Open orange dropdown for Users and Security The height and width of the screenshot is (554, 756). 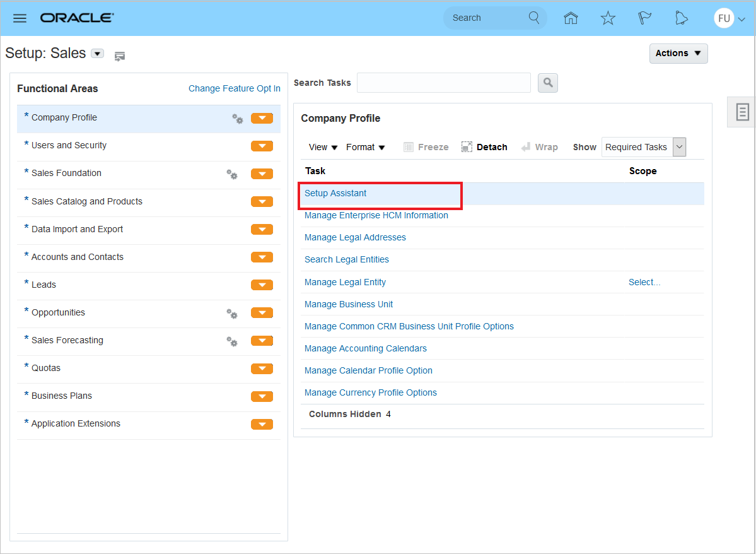tap(262, 146)
